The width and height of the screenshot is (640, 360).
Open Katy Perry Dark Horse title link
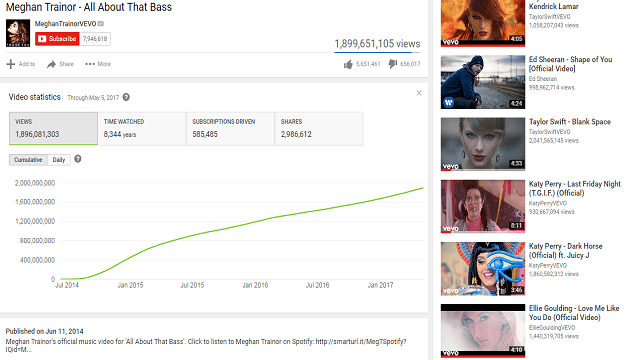566,251
